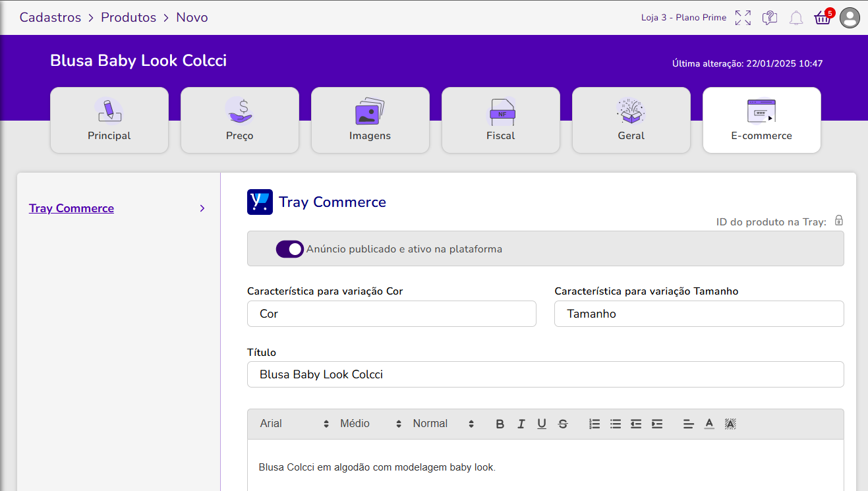The image size is (868, 491).
Task: Focus the Característica para variação Cor field
Action: point(391,314)
